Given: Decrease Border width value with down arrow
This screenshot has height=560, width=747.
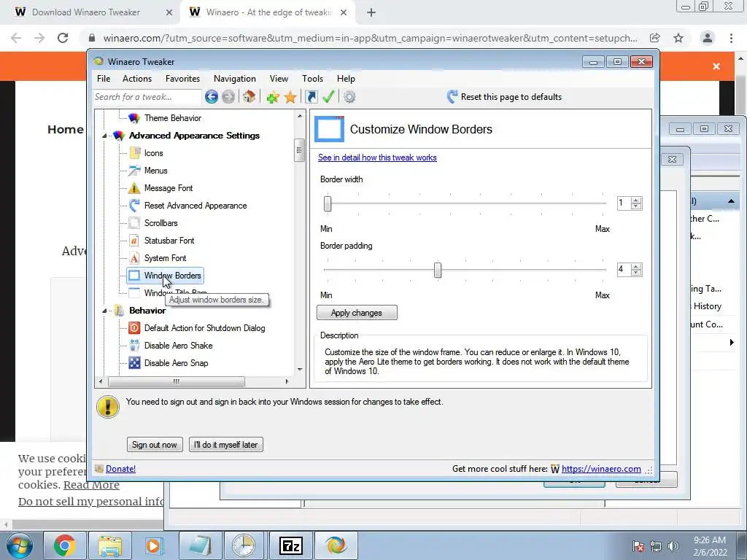Looking at the screenshot, I should tap(636, 206).
